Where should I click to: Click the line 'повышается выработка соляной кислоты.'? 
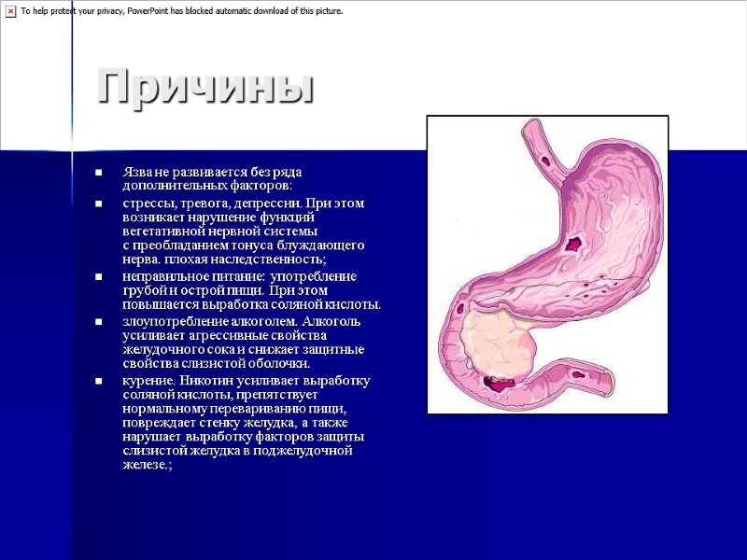click(x=251, y=305)
